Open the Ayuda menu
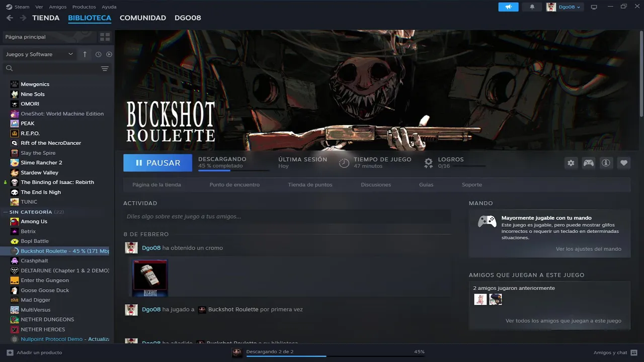The height and width of the screenshot is (362, 644). (109, 7)
